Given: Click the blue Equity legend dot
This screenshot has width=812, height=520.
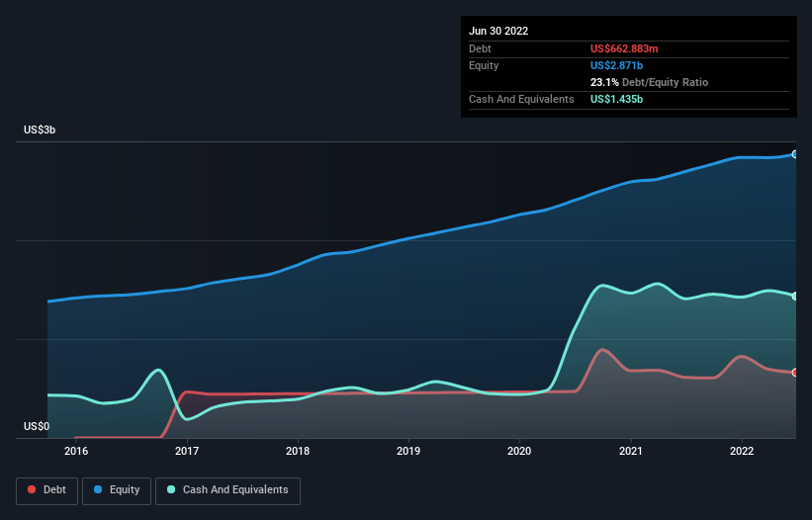Looking at the screenshot, I should [98, 489].
